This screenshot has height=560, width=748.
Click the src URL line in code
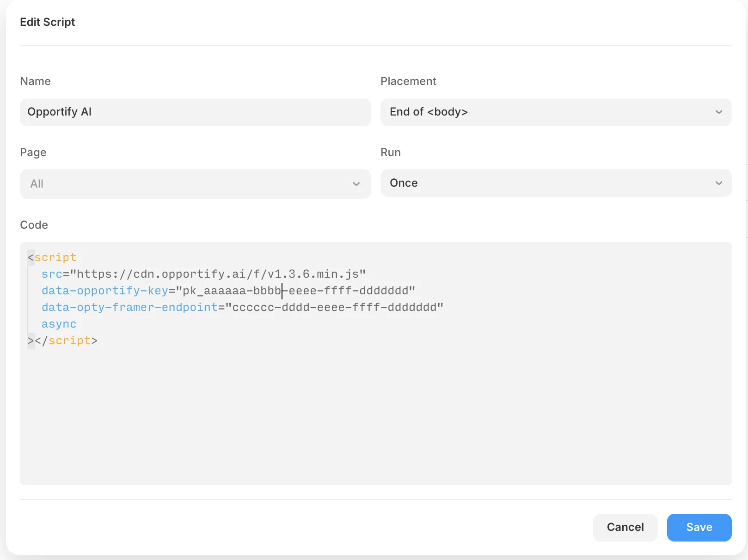[203, 274]
